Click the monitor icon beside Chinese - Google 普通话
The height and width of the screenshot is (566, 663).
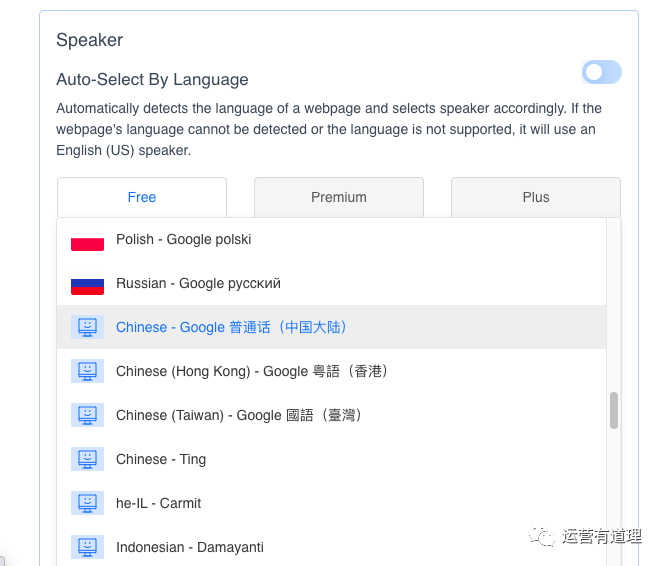pyautogui.click(x=88, y=328)
